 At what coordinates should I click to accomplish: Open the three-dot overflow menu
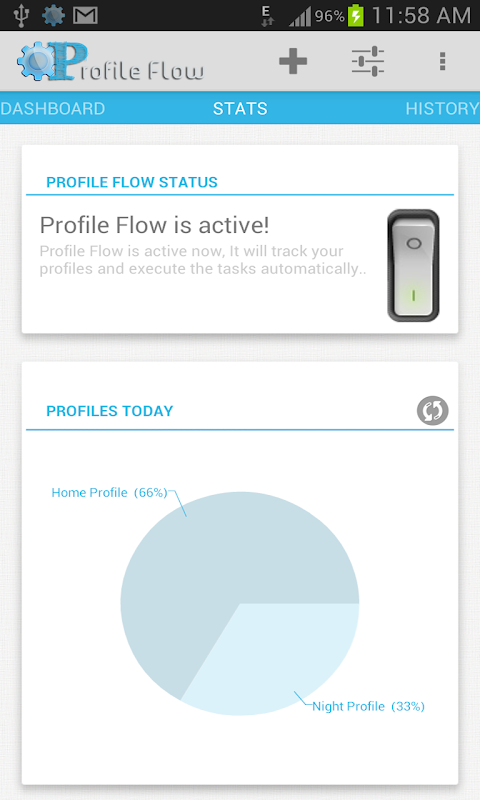click(x=442, y=61)
